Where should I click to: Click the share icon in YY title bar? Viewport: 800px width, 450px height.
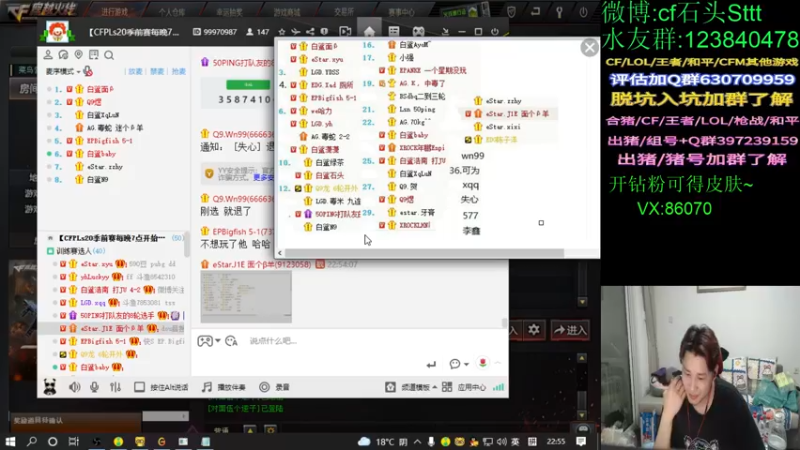pyautogui.click(x=310, y=32)
